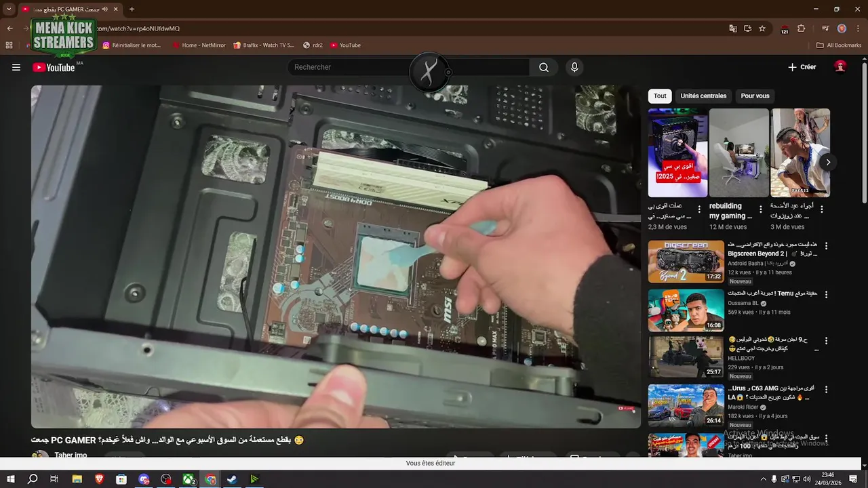
Task: Click the page vertical scrollbar
Action: click(x=864, y=132)
